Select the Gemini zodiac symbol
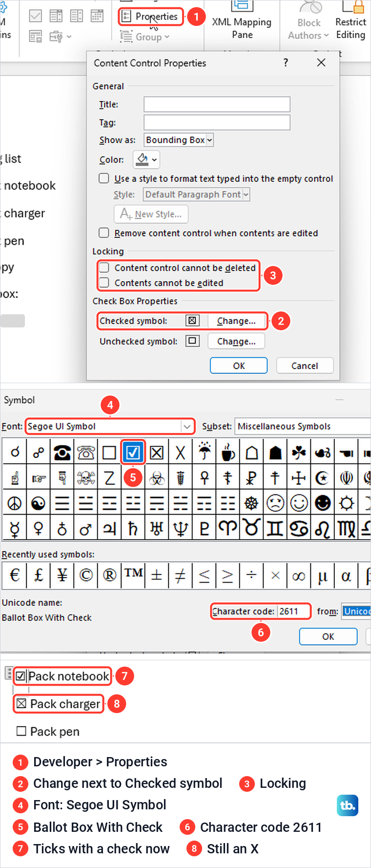Screen dimensions: 371x868 tap(275, 528)
